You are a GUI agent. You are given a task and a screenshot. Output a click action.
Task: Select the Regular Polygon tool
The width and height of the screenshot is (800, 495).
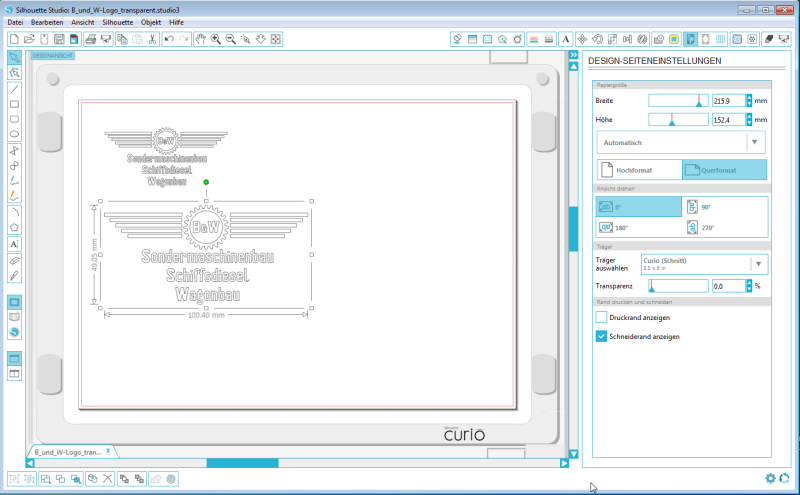click(14, 228)
